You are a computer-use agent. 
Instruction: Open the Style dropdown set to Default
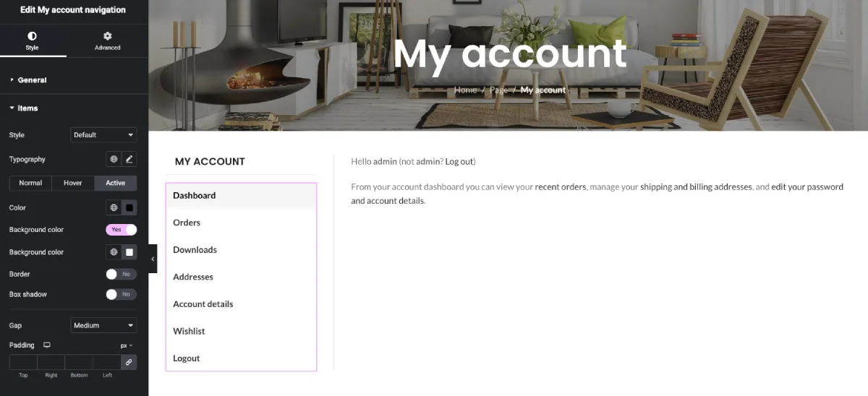pyautogui.click(x=103, y=135)
